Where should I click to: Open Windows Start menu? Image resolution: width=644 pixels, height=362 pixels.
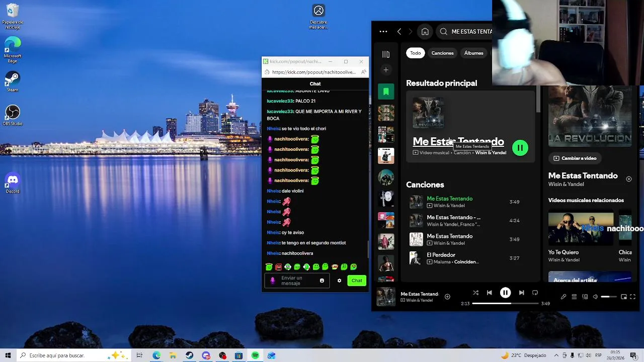click(8, 355)
